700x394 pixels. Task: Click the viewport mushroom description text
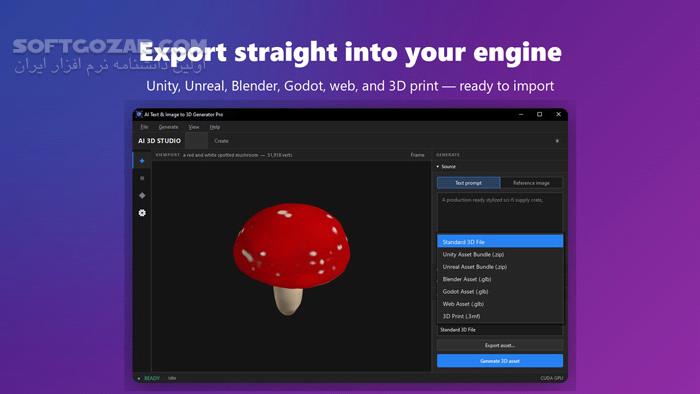pos(238,155)
